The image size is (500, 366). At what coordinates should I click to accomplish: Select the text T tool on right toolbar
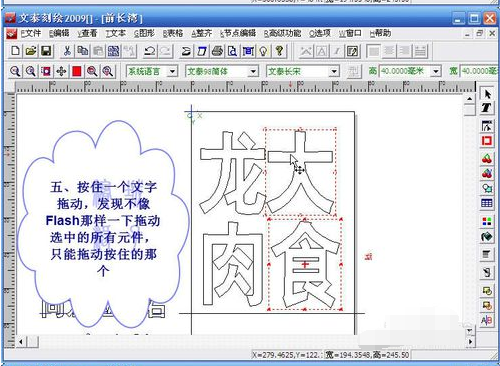486,108
